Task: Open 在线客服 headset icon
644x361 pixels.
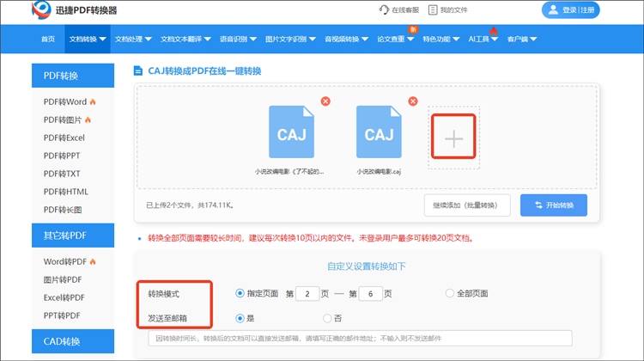Action: 383,10
